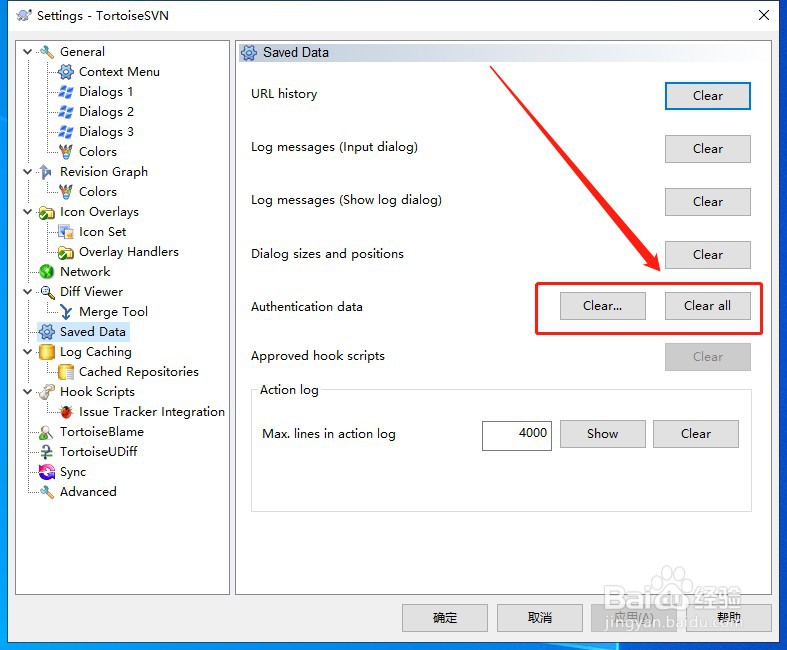Click the Issue Tracker Integration bug icon
This screenshot has height=650, width=787.
coord(66,412)
